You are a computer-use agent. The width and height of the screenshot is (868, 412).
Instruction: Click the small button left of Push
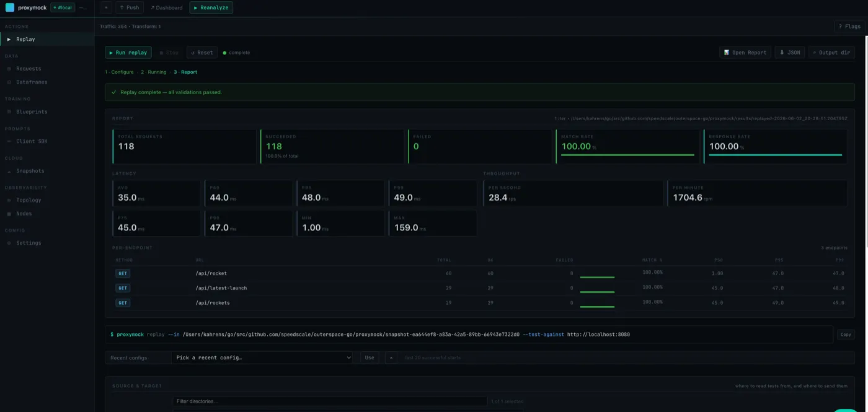(x=105, y=7)
